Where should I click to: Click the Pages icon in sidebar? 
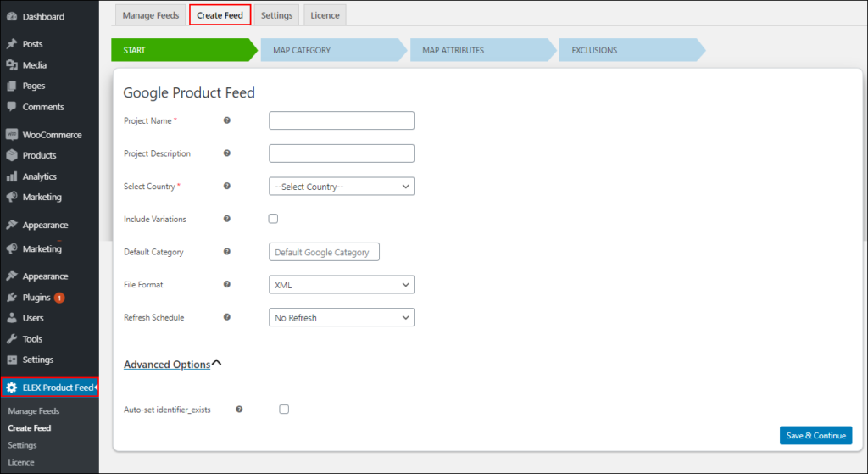[x=12, y=86]
